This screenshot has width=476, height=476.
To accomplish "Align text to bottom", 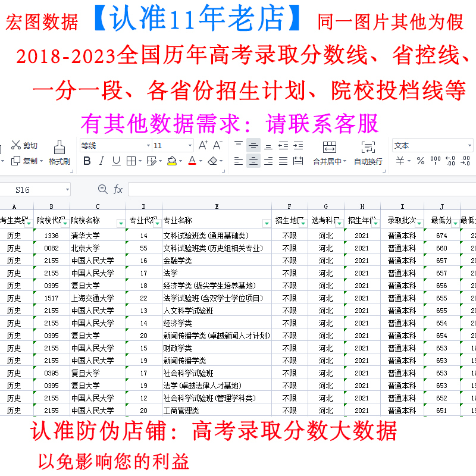I will point(268,146).
